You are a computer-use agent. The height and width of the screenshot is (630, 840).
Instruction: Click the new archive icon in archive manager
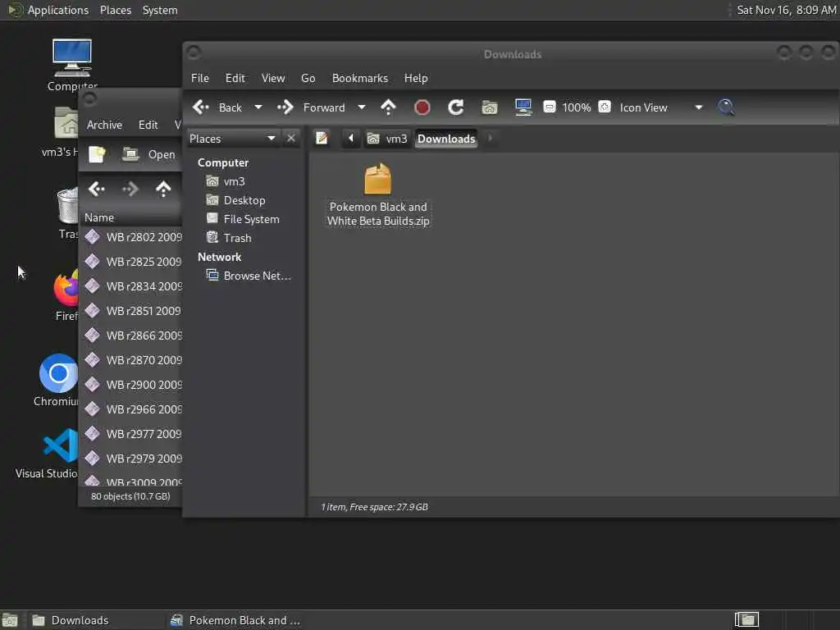click(97, 154)
